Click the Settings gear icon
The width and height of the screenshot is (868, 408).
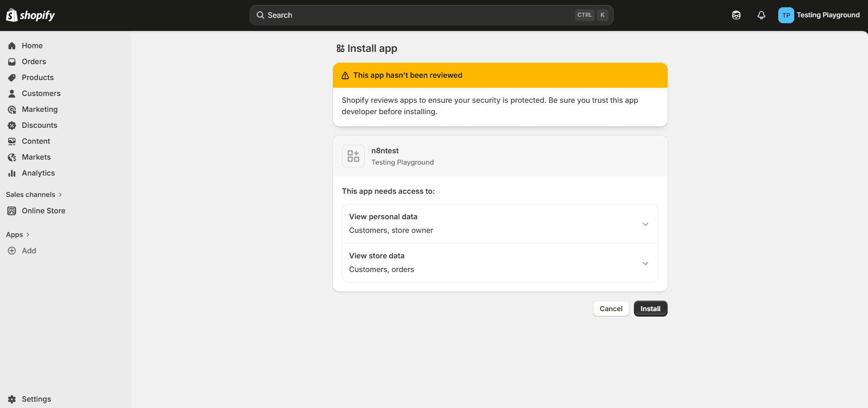tap(12, 399)
